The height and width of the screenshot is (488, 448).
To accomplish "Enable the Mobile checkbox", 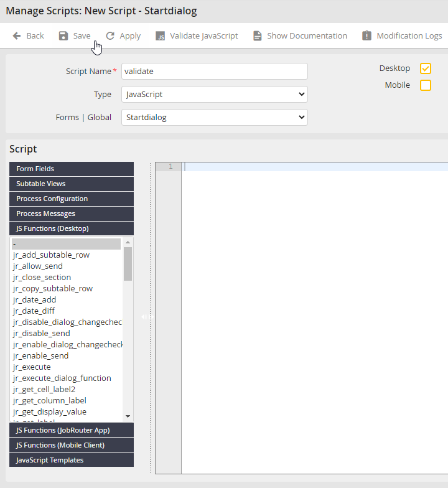I will pyautogui.click(x=426, y=85).
